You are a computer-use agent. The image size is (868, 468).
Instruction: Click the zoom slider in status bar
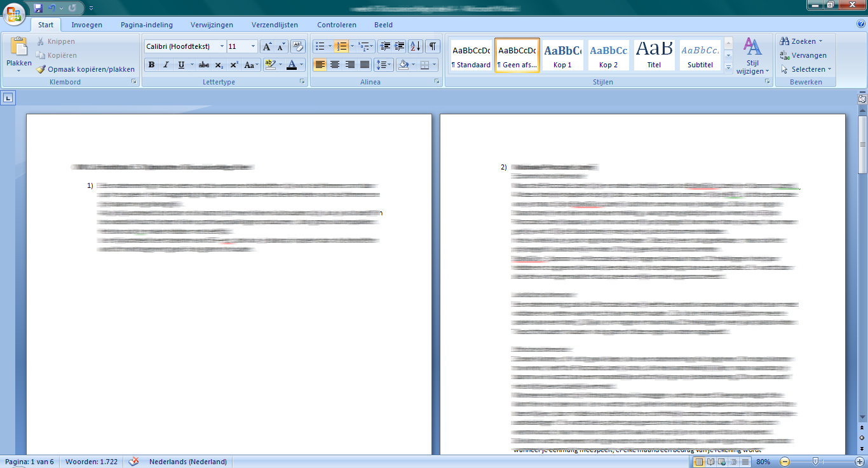tap(815, 462)
